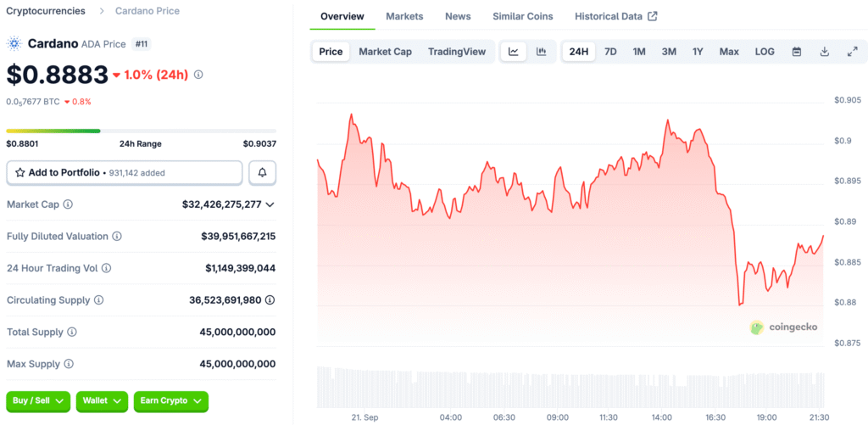Select 3M time range
The image size is (868, 425).
(x=669, y=52)
